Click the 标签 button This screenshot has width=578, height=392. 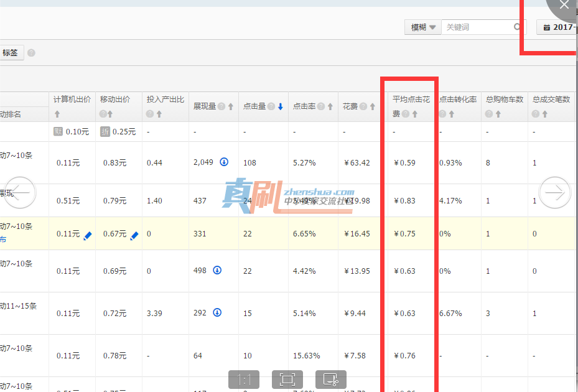click(11, 53)
